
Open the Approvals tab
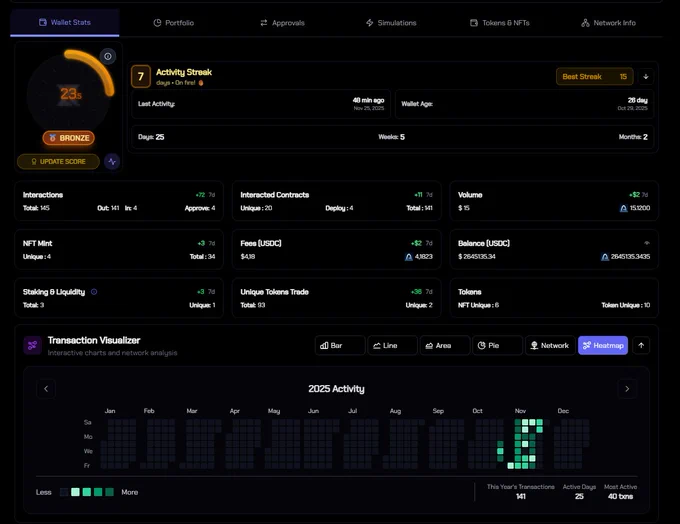point(282,23)
